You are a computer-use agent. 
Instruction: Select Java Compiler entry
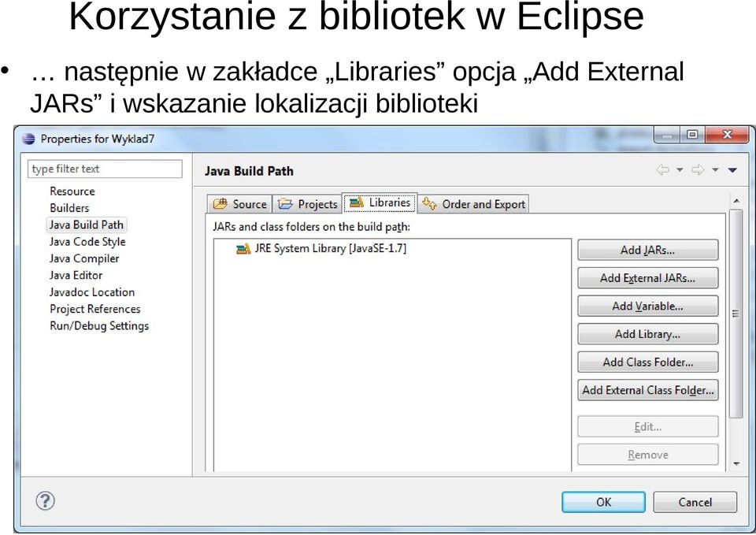tap(84, 258)
